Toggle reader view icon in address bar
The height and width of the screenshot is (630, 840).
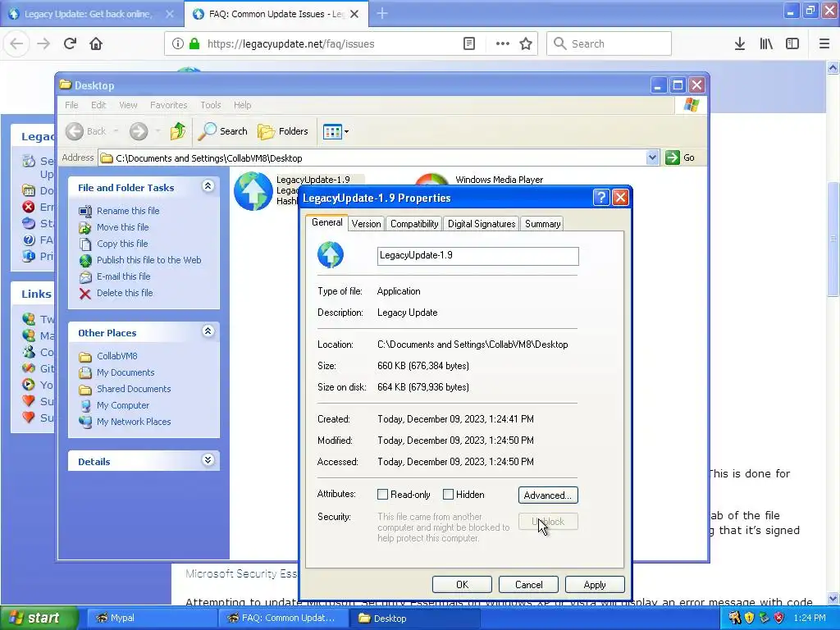(468, 43)
